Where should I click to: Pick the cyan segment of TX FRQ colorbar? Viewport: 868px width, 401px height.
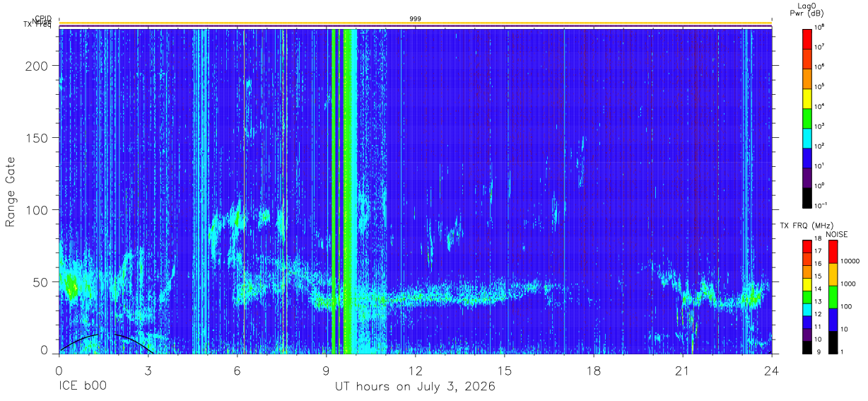[x=807, y=310]
